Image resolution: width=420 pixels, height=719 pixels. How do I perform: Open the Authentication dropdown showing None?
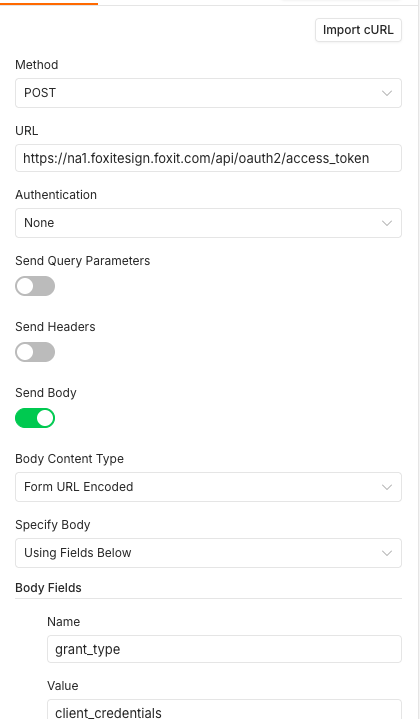208,223
